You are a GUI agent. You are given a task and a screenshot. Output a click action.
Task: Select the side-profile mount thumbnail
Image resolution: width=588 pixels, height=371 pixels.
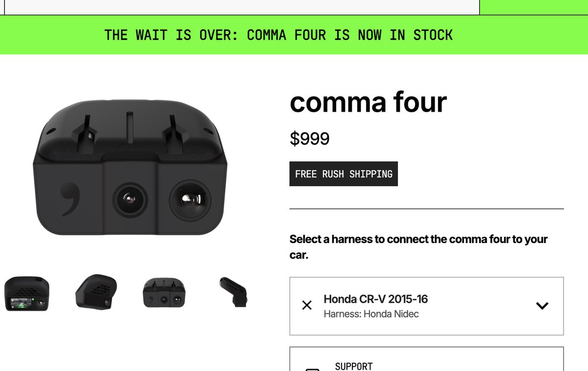[233, 292]
